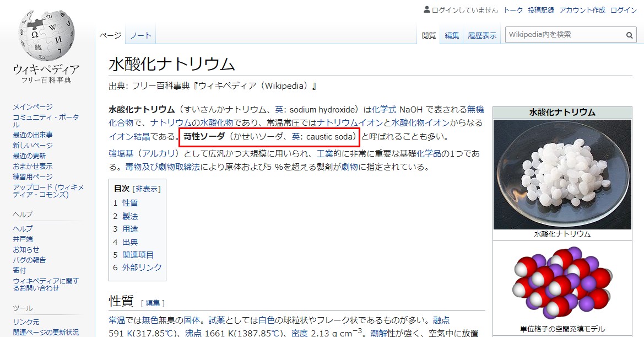
Task: Switch to the ノート tab
Action: [140, 35]
